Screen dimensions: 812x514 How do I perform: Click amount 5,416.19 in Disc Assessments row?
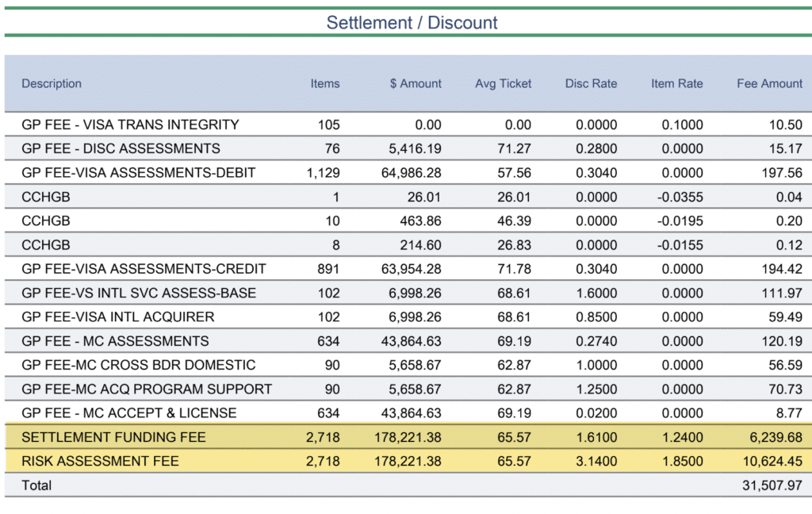[415, 148]
